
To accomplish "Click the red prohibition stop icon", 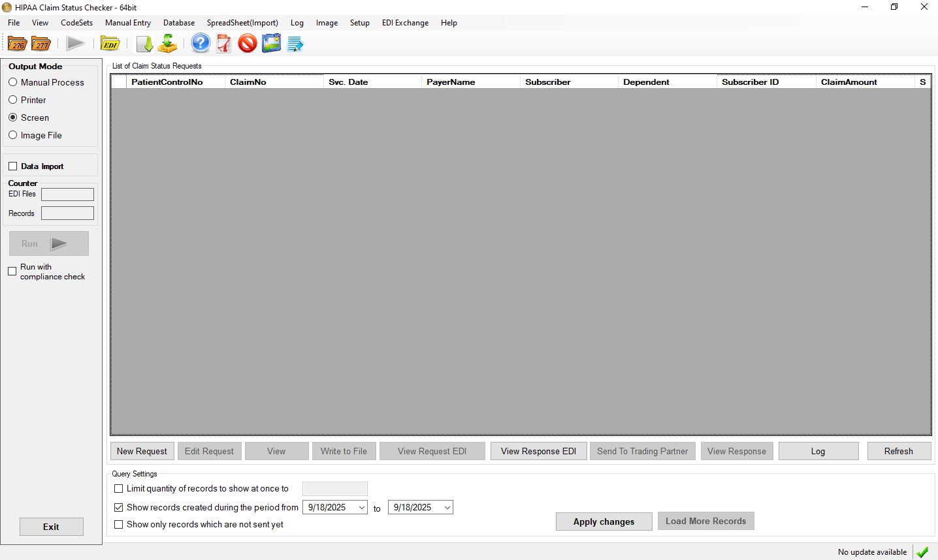I will coord(248,44).
